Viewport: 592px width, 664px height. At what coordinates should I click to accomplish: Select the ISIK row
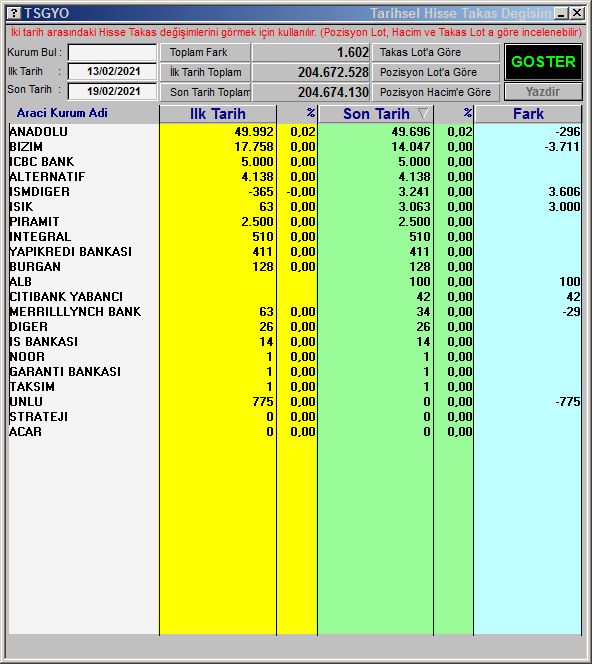pyautogui.click(x=295, y=207)
